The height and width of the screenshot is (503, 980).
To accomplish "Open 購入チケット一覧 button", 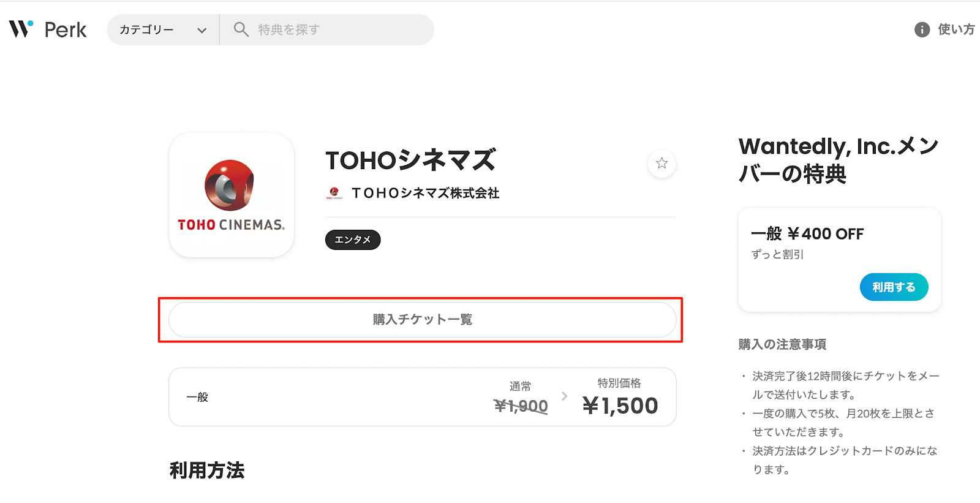I will 422,319.
